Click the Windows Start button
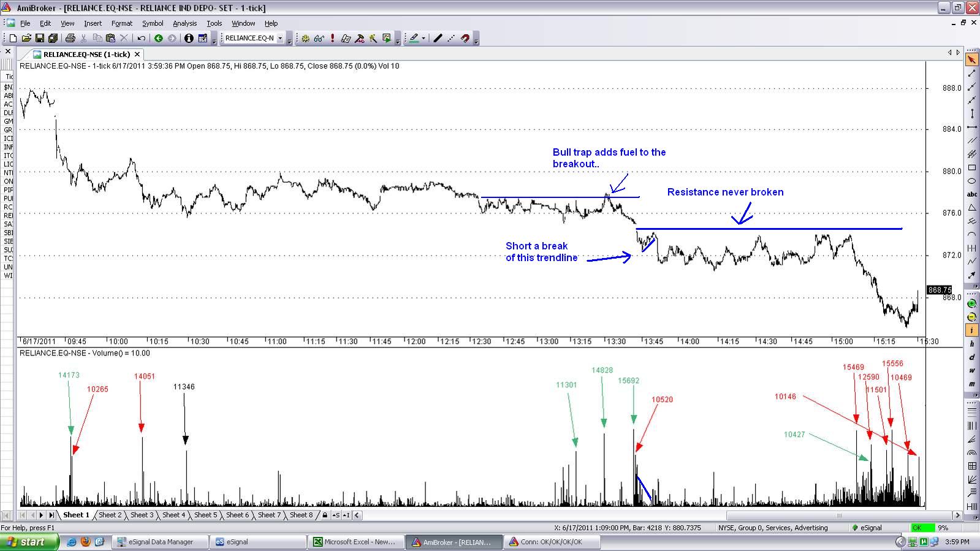Image resolution: width=980 pixels, height=551 pixels. 29,542
